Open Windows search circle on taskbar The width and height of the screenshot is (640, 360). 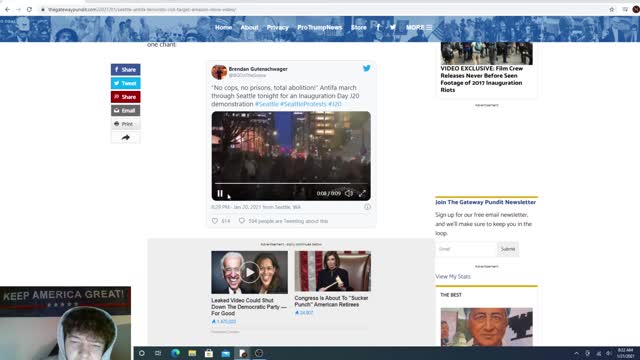coord(142,353)
